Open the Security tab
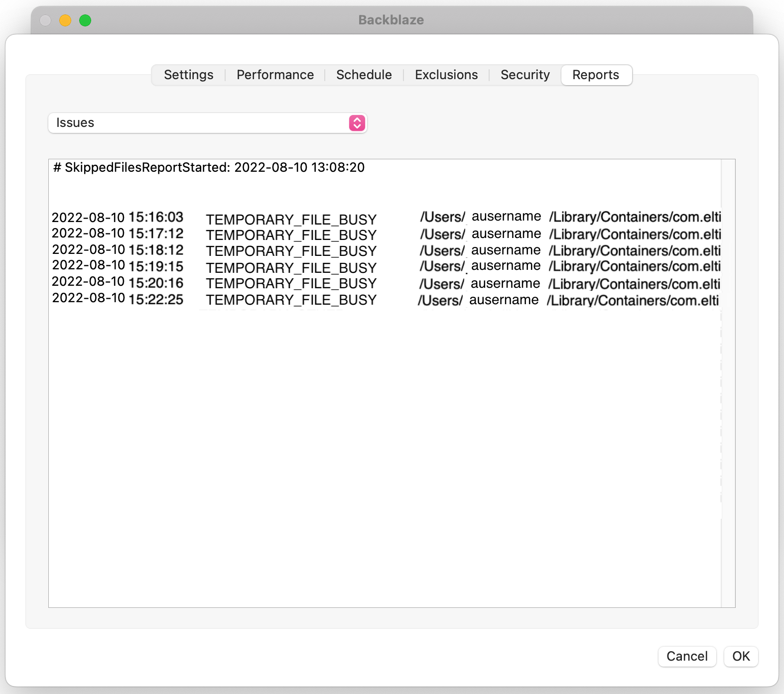 [525, 75]
